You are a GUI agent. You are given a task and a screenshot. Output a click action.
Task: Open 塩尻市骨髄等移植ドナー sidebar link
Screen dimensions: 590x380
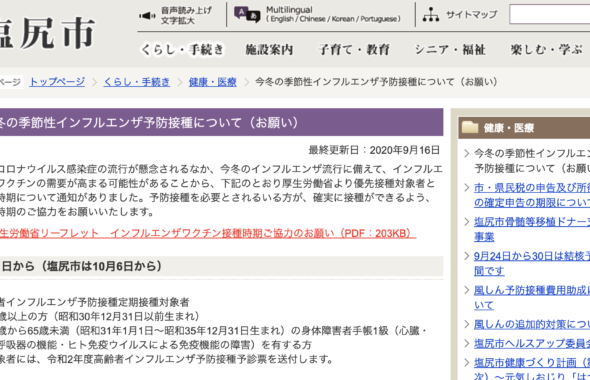(532, 229)
